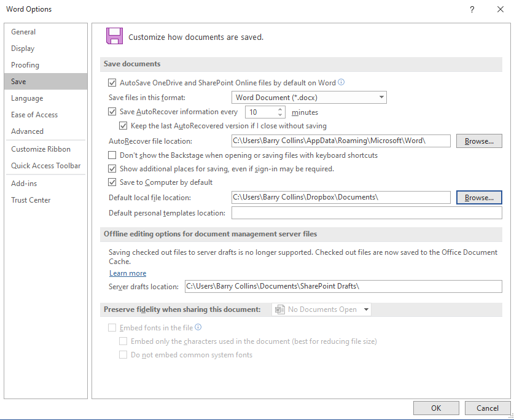Browse for Default local file location
This screenshot has height=420, width=514.
(x=479, y=197)
